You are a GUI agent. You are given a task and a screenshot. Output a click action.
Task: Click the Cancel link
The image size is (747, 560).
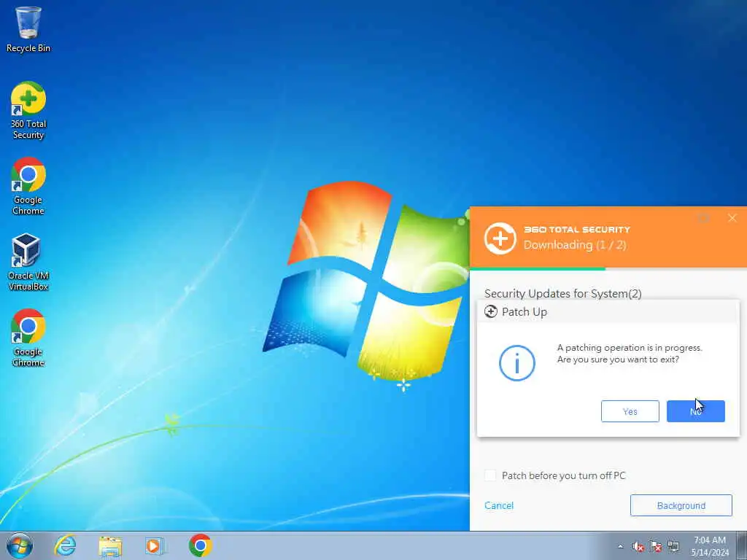tap(499, 506)
